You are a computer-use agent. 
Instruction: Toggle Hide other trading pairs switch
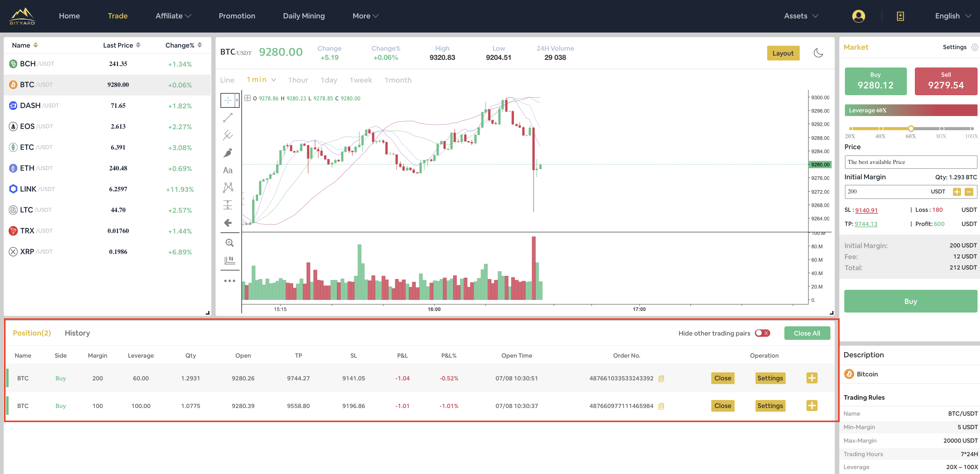[x=762, y=333]
